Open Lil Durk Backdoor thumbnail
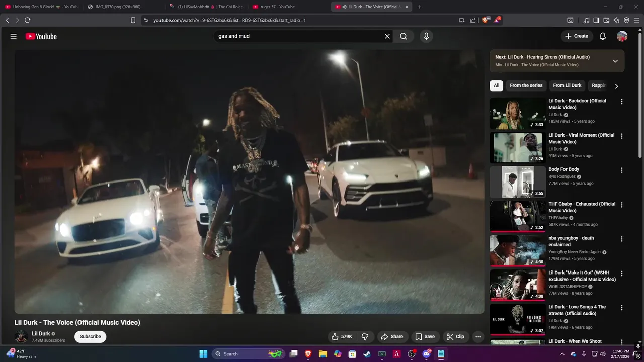Viewport: 644px width, 362px height. click(x=518, y=113)
